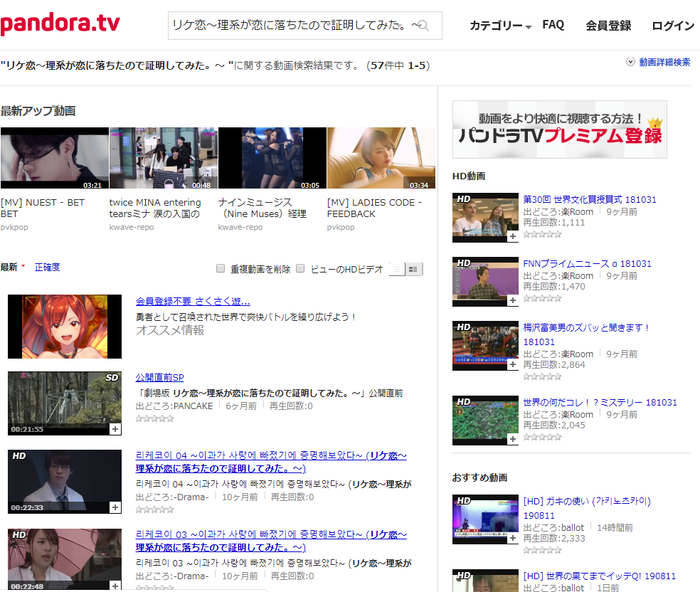This screenshot has height=592, width=700.
Task: Click the pandora.tv logo
Action: (60, 23)
